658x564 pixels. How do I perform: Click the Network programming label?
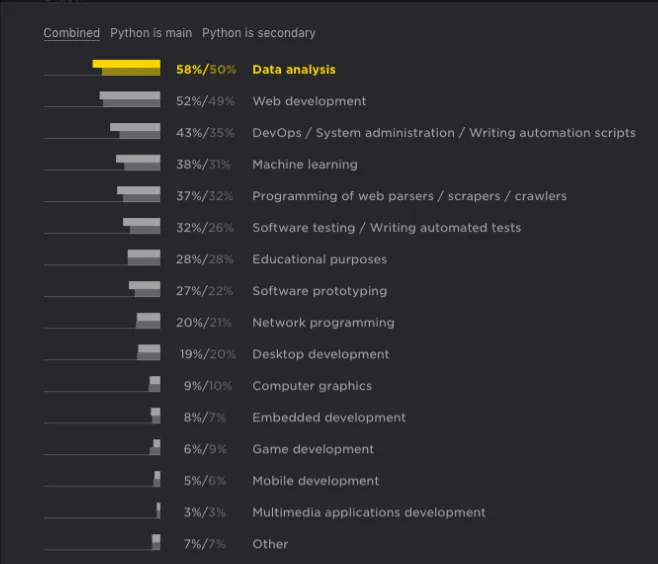click(323, 323)
